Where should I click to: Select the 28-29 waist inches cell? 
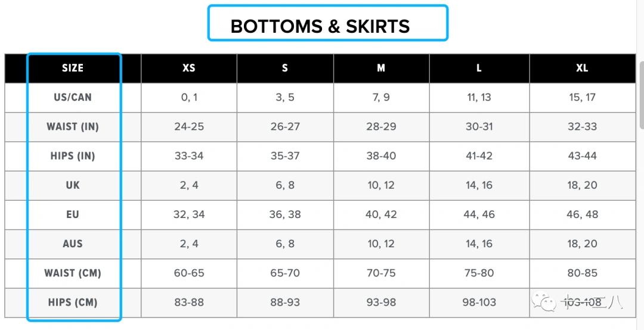pyautogui.click(x=381, y=126)
